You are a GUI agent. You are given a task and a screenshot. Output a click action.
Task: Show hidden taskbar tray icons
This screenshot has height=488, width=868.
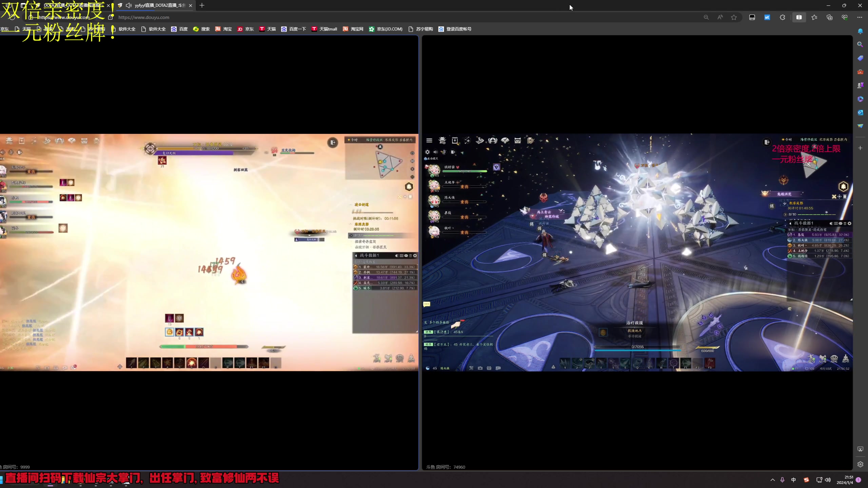click(773, 480)
